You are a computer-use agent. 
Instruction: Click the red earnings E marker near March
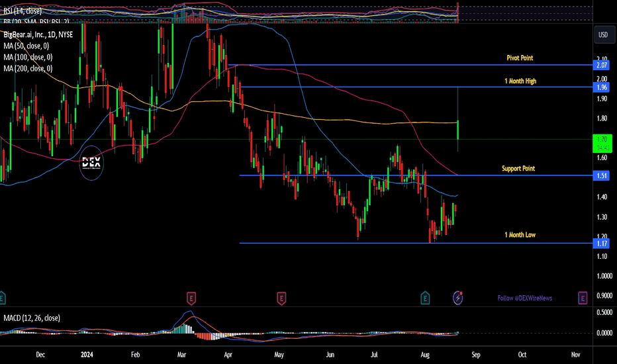point(191,298)
